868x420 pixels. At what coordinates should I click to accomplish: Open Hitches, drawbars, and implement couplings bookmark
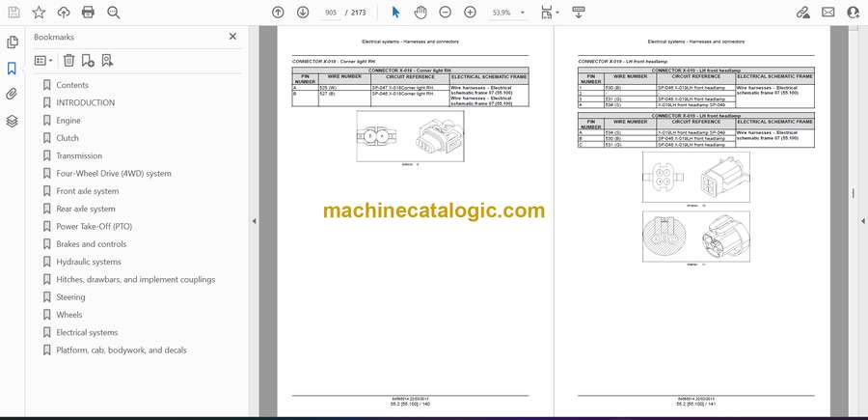click(x=136, y=279)
